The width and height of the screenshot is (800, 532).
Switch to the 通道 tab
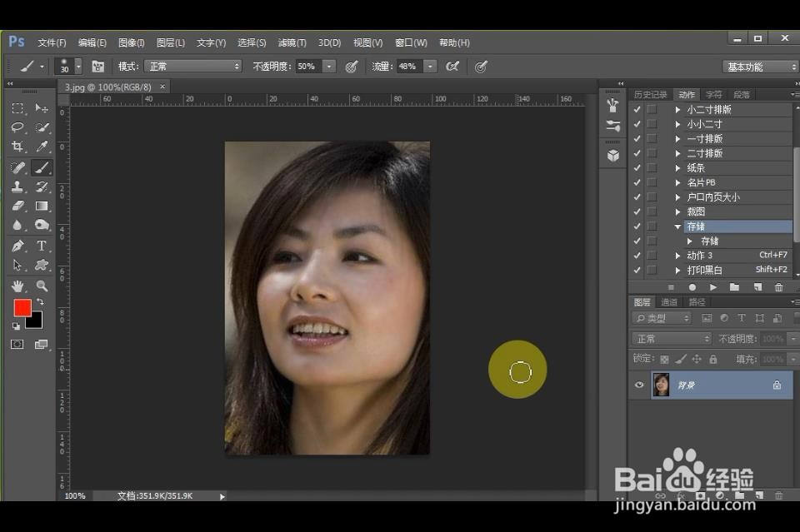point(669,302)
